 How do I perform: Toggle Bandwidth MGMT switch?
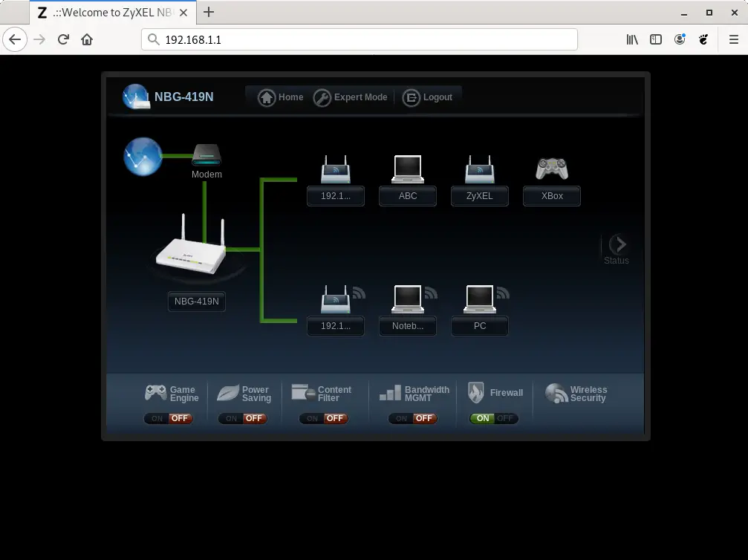413,418
